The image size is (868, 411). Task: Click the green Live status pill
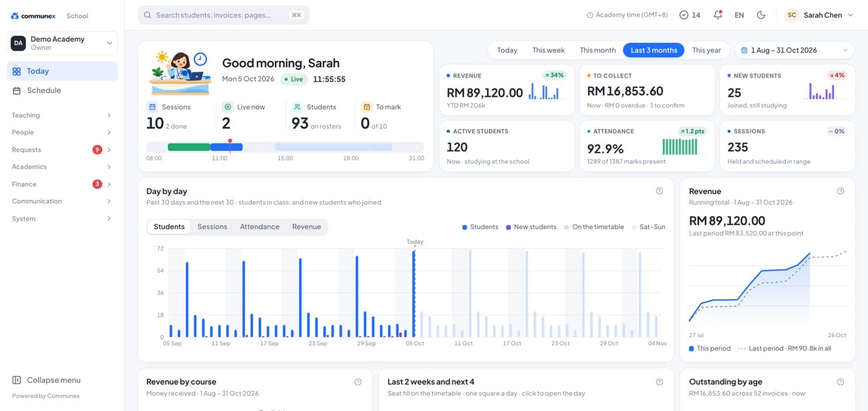(x=294, y=79)
